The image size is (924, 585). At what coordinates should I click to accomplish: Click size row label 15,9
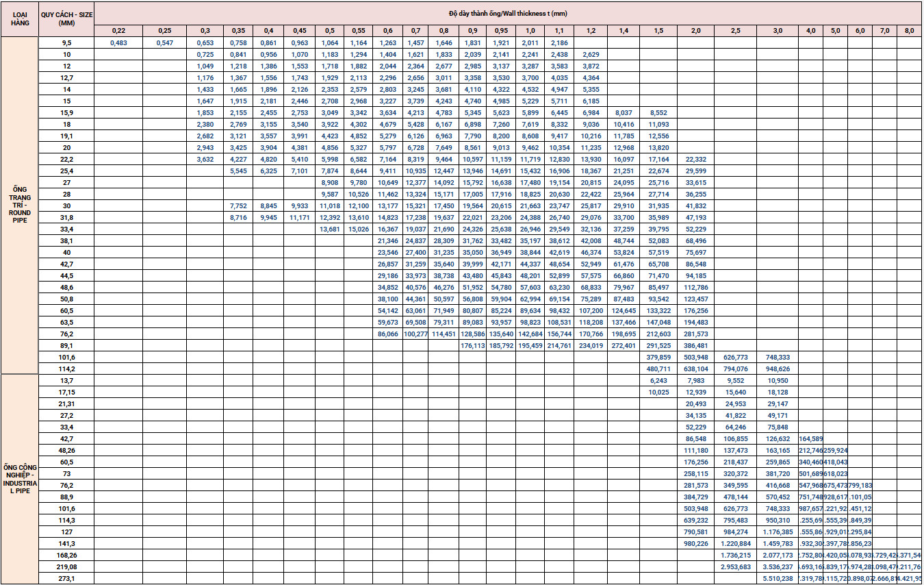[x=66, y=112]
